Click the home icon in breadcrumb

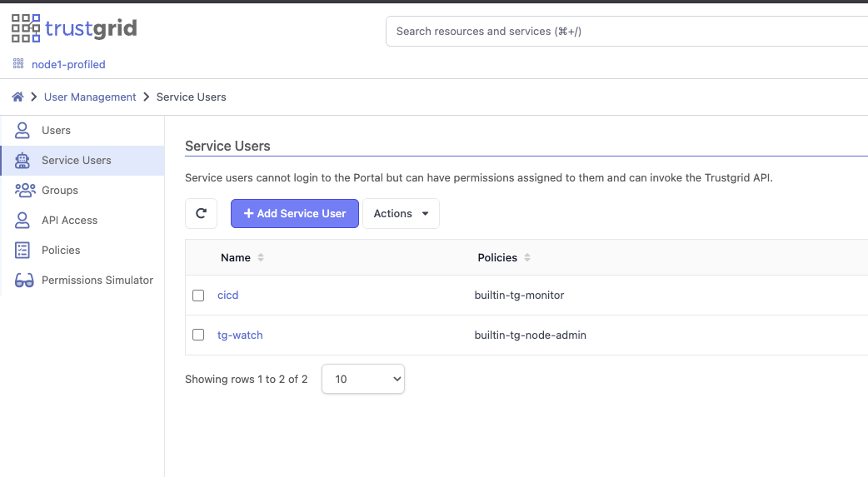pyautogui.click(x=17, y=97)
